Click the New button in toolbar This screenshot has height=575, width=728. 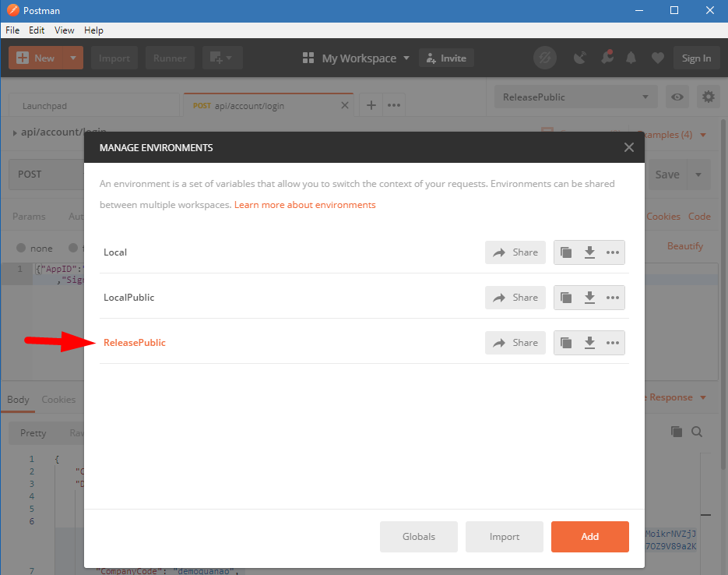pyautogui.click(x=36, y=58)
